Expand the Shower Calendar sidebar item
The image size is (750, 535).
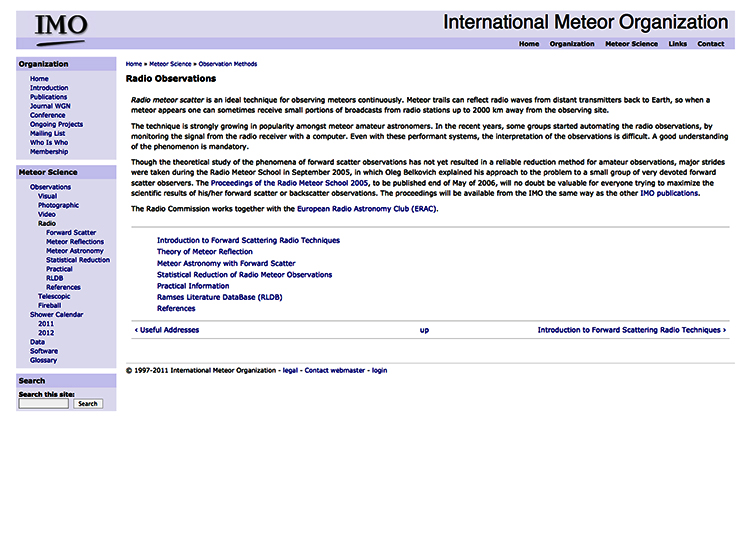[x=57, y=314]
